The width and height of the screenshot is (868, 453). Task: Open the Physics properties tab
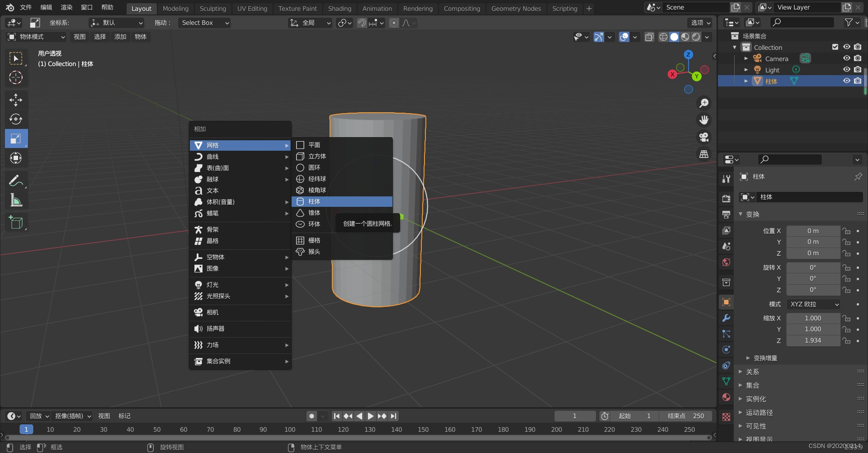point(726,350)
